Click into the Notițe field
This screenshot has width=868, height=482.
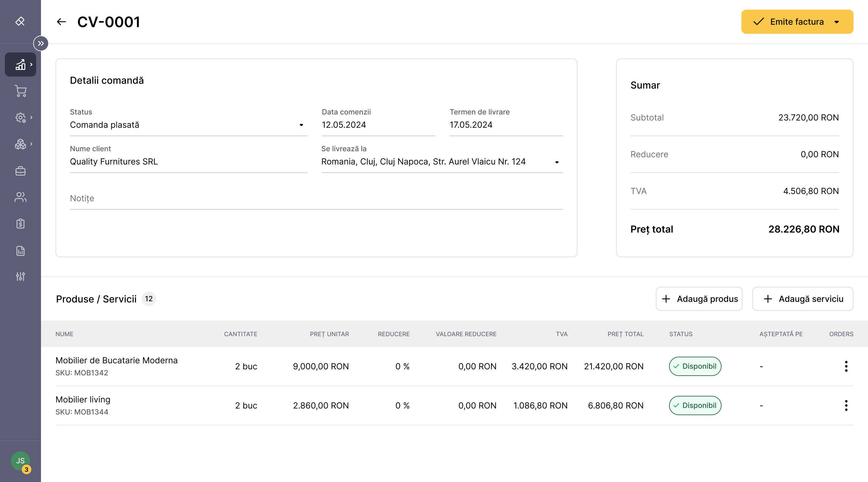pos(316,199)
